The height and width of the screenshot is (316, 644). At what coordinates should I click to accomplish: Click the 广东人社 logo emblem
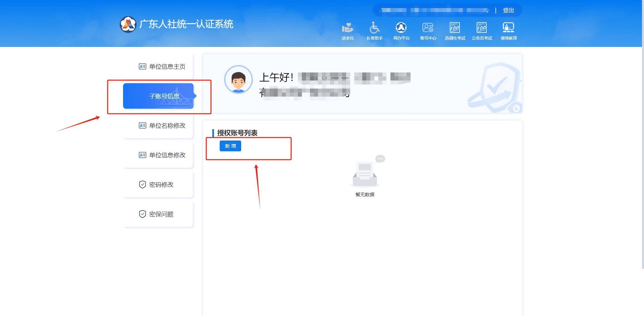(x=128, y=24)
